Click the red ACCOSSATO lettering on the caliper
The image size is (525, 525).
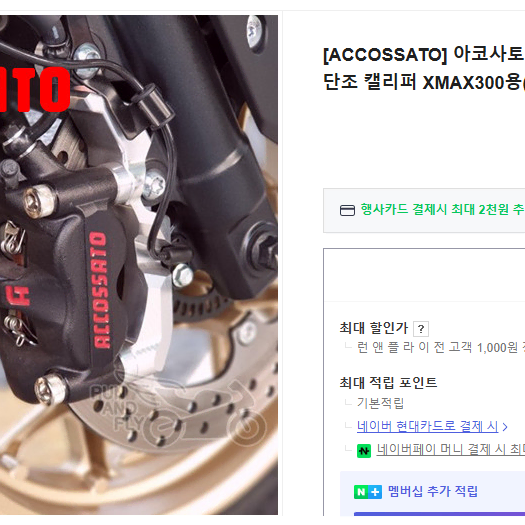point(100,290)
